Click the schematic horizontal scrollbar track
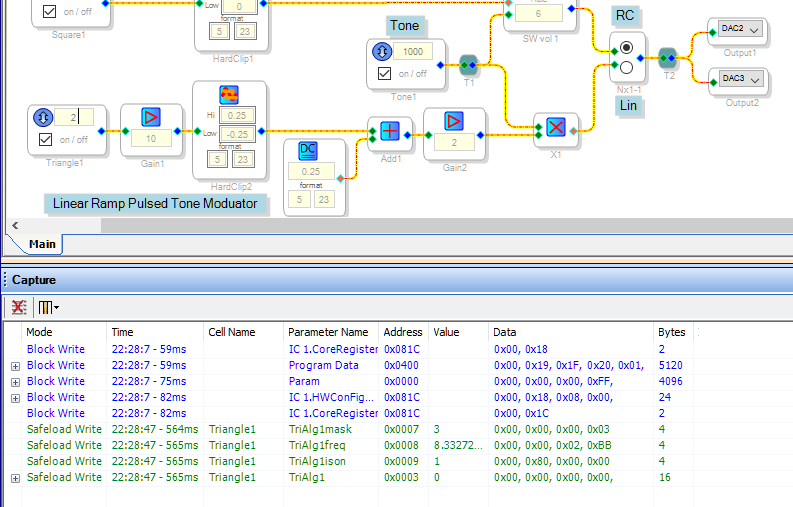Viewport: 793px width, 507px height. coord(447,226)
